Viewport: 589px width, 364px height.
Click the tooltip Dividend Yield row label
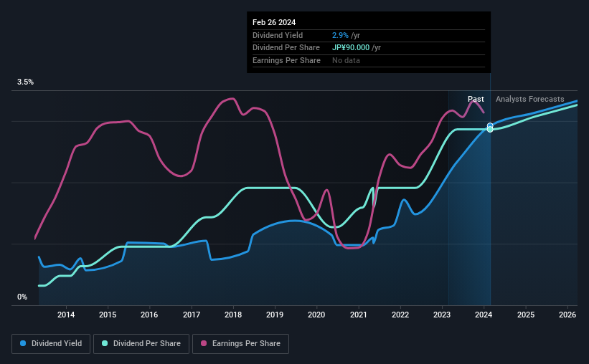point(278,35)
